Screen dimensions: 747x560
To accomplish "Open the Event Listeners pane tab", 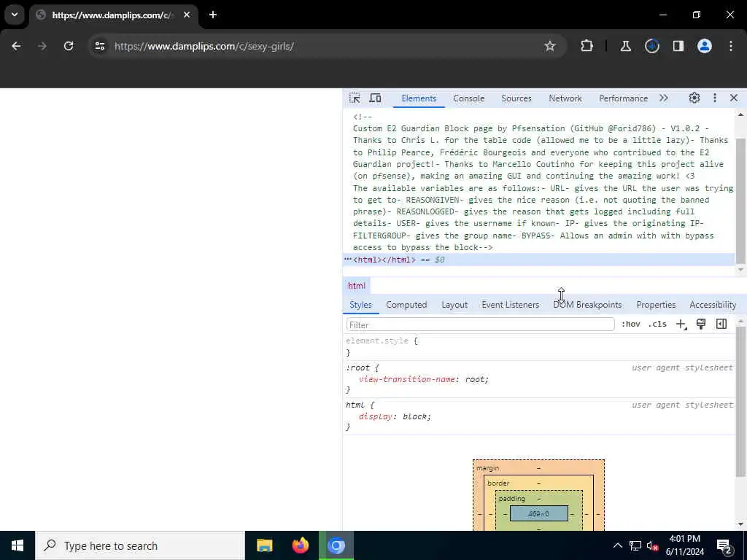I will 510,305.
